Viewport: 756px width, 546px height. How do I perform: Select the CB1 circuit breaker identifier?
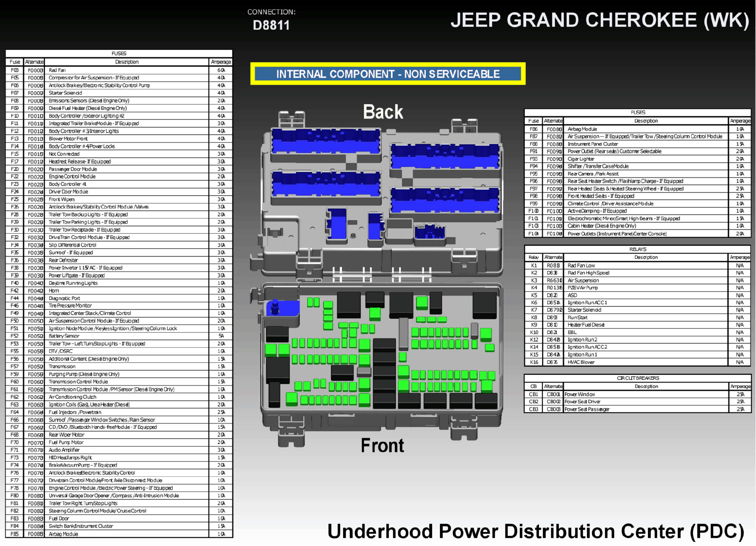click(x=533, y=395)
